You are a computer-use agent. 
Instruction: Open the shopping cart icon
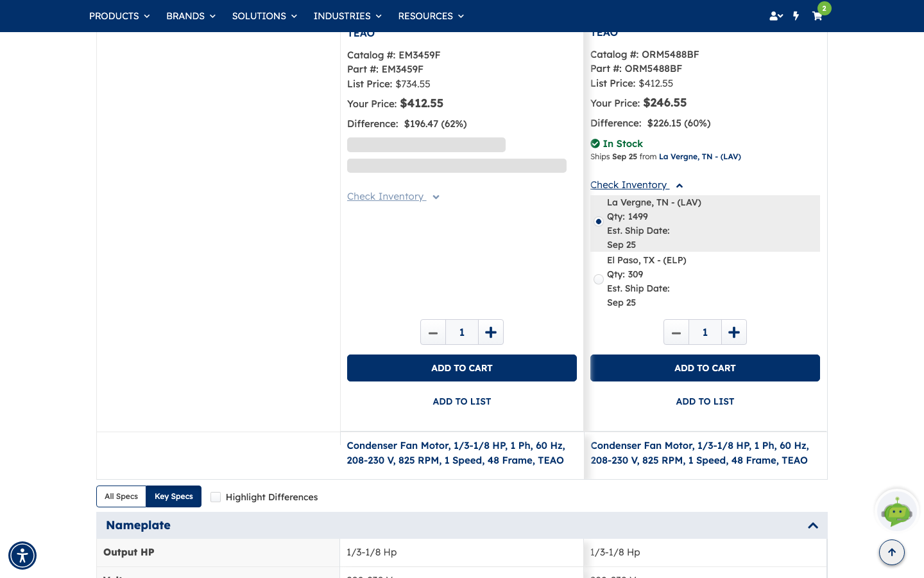click(817, 16)
